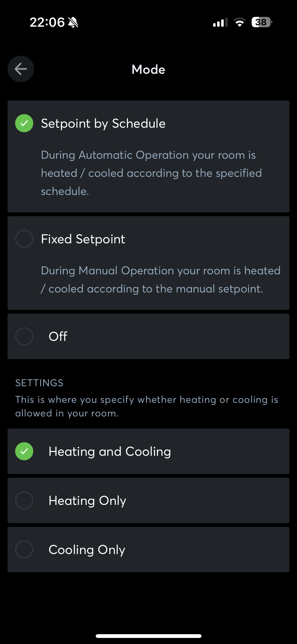Tap the battery level indicator
Screen dimensions: 297x644
(261, 22)
